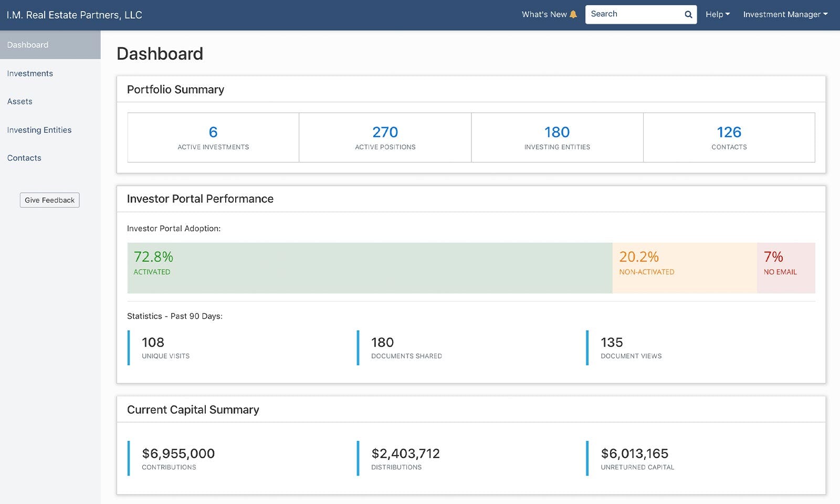840x504 pixels.
Task: View the 180 Investing Entities tile
Action: coord(557,138)
